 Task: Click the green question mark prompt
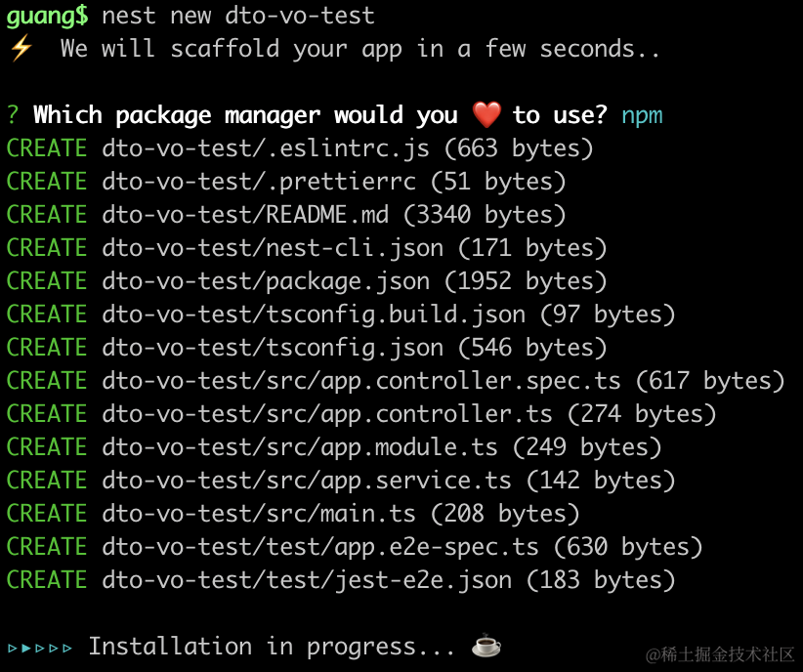13,115
